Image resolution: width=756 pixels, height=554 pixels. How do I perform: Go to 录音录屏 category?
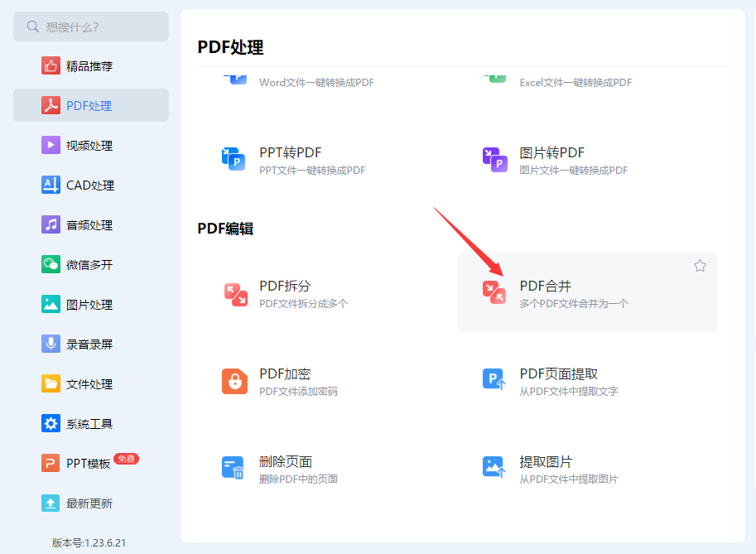(x=91, y=344)
